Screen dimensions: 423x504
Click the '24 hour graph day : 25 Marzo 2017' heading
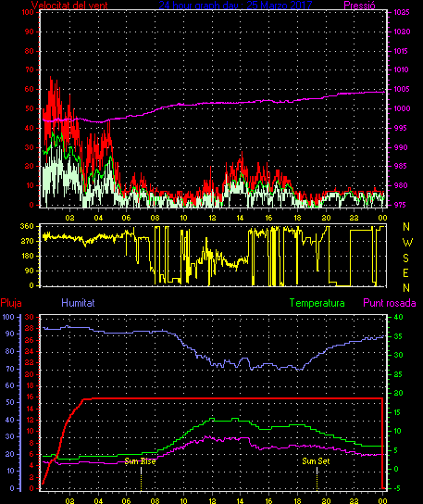235,6
